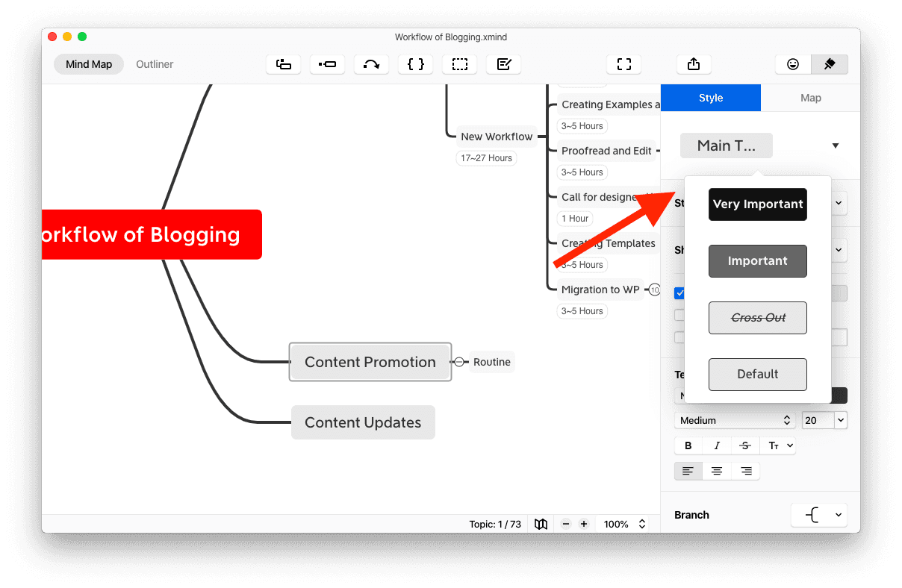The image size is (902, 588).
Task: Click the 1 Hour label
Action: pyautogui.click(x=574, y=219)
